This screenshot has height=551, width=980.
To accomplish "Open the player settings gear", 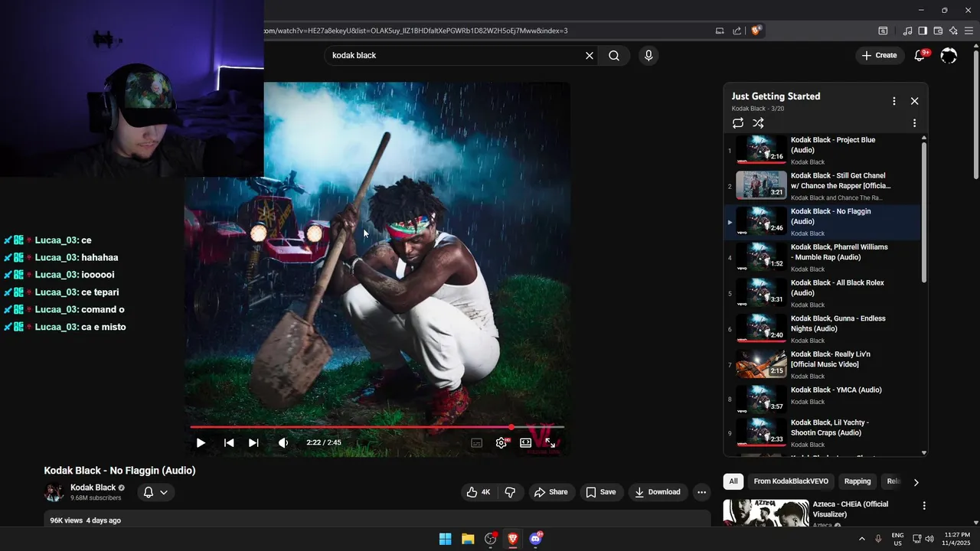I will point(501,442).
